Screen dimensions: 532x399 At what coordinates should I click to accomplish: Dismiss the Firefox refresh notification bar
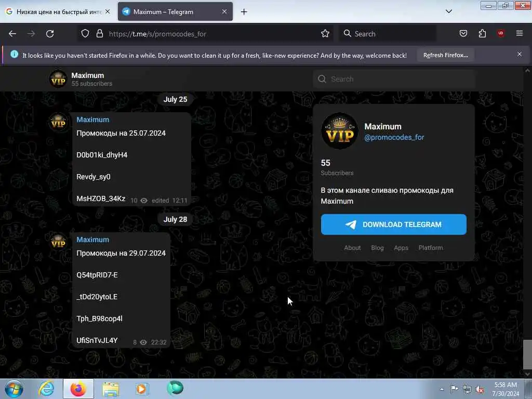coord(520,54)
